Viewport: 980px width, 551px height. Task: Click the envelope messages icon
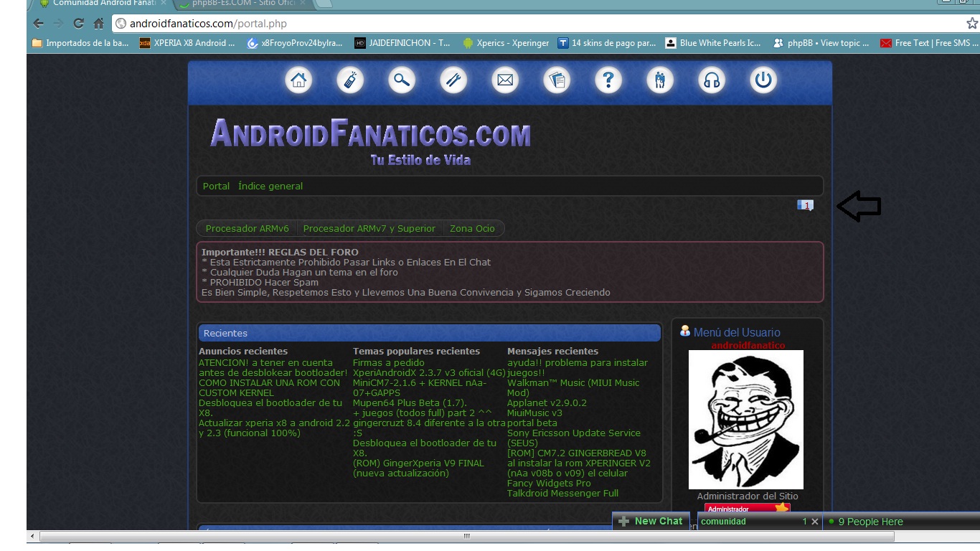(x=505, y=80)
